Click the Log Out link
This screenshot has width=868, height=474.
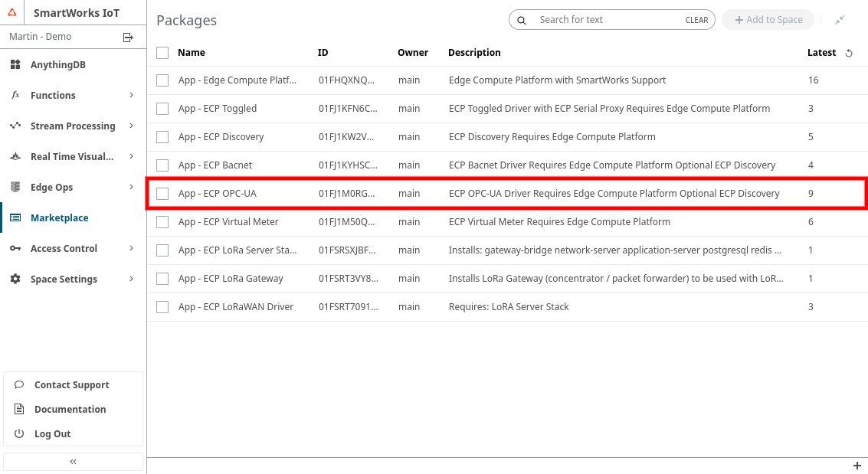(52, 433)
